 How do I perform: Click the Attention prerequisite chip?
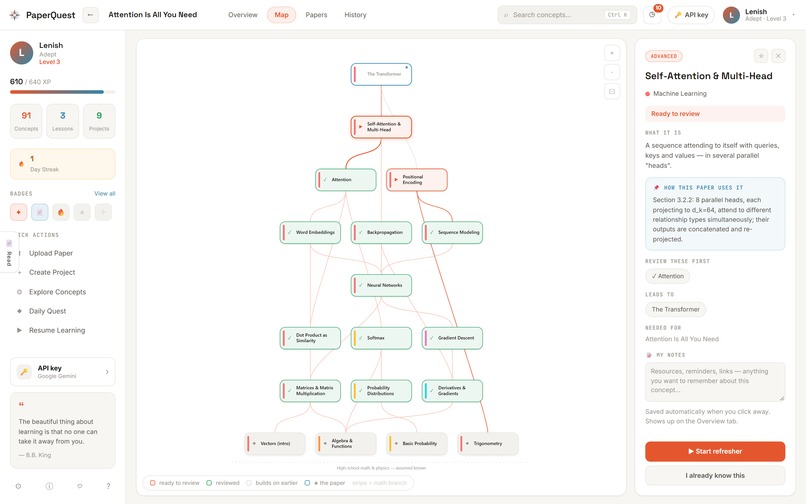click(x=667, y=276)
